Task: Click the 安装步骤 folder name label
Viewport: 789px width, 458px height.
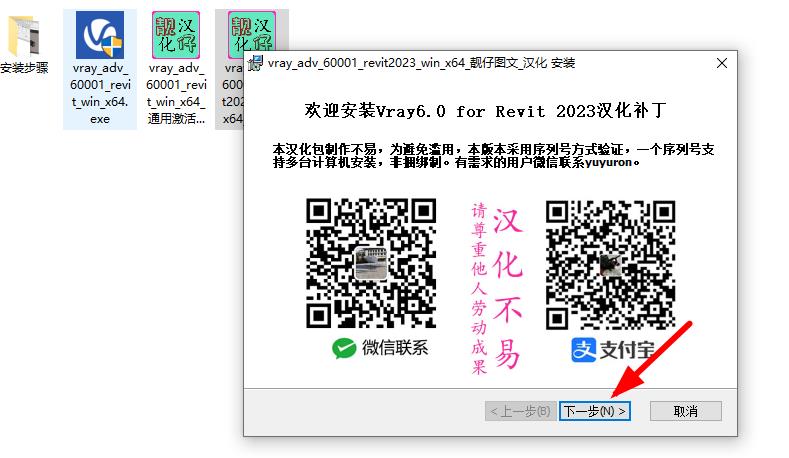Action: (x=24, y=67)
